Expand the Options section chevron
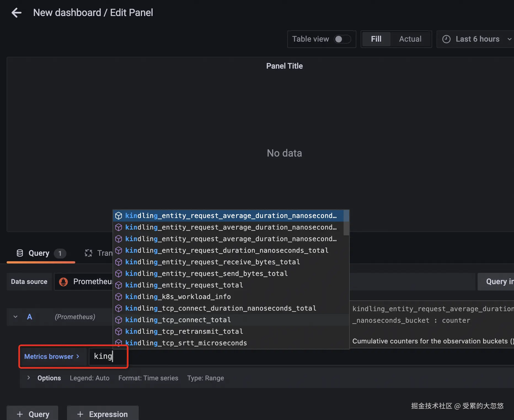Image resolution: width=514 pixels, height=420 pixels. (28, 378)
